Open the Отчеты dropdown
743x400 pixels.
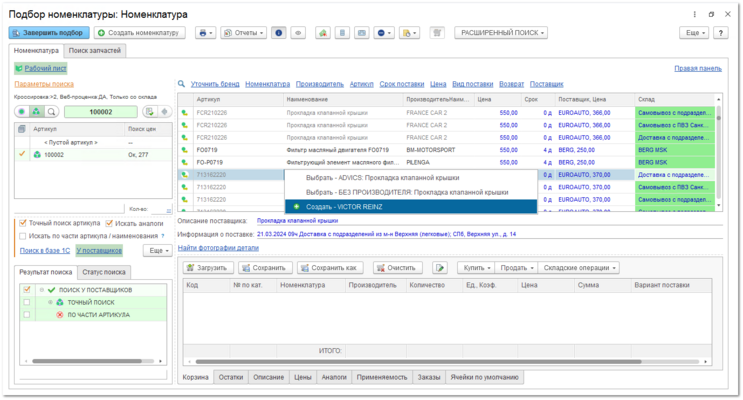tap(243, 33)
